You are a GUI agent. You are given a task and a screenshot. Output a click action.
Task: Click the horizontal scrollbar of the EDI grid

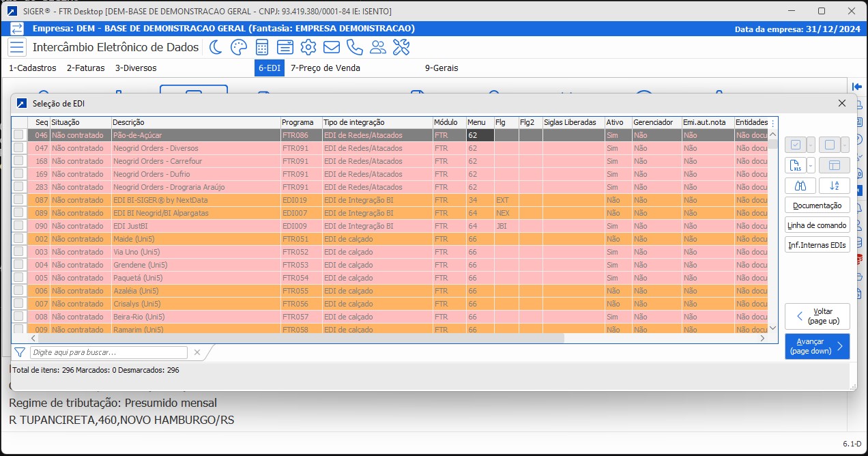[x=300, y=338]
